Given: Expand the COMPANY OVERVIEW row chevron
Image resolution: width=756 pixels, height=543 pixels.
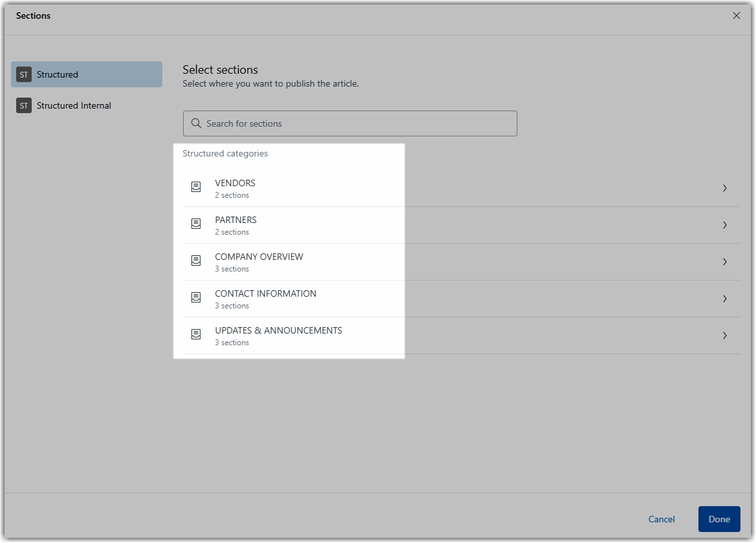Looking at the screenshot, I should (x=724, y=262).
